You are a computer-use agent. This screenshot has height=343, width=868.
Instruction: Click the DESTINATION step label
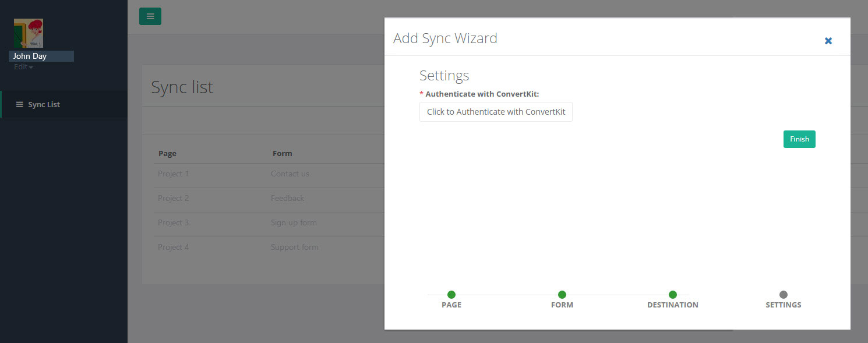tap(673, 305)
